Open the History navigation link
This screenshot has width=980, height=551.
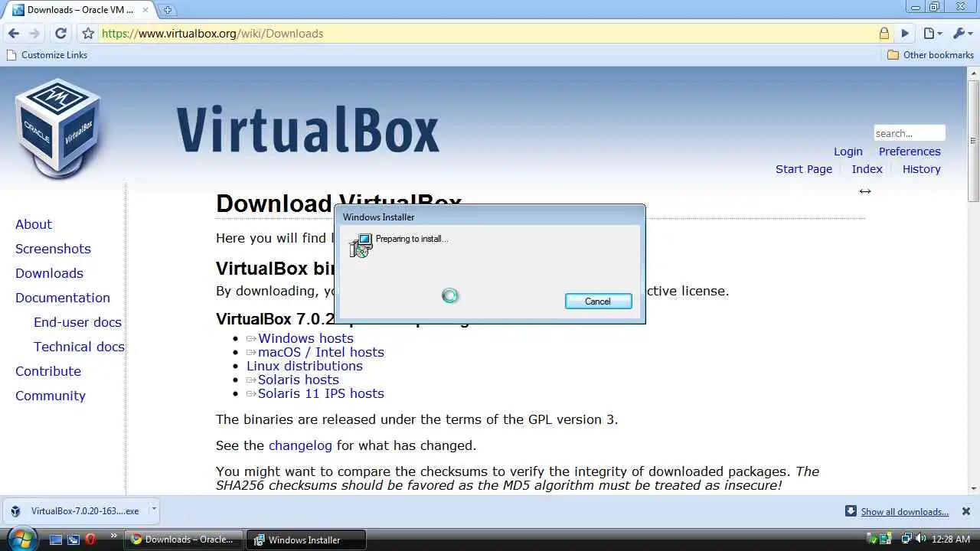(x=922, y=169)
